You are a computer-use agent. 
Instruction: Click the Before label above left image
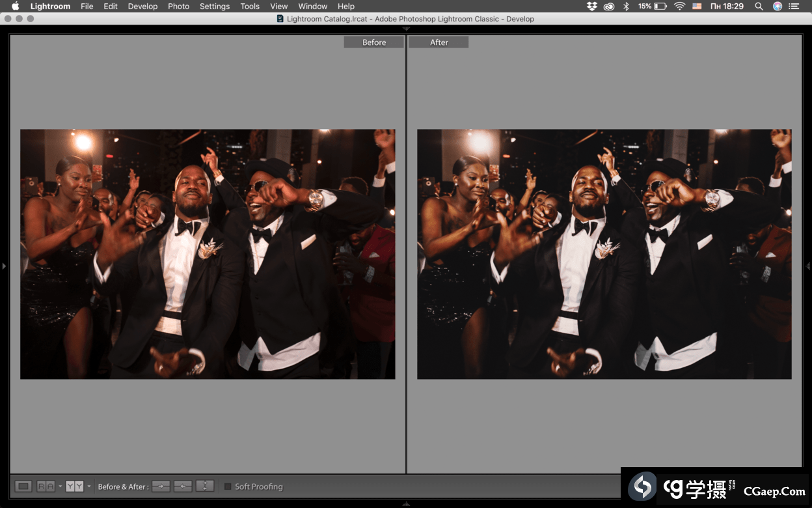[x=374, y=42]
